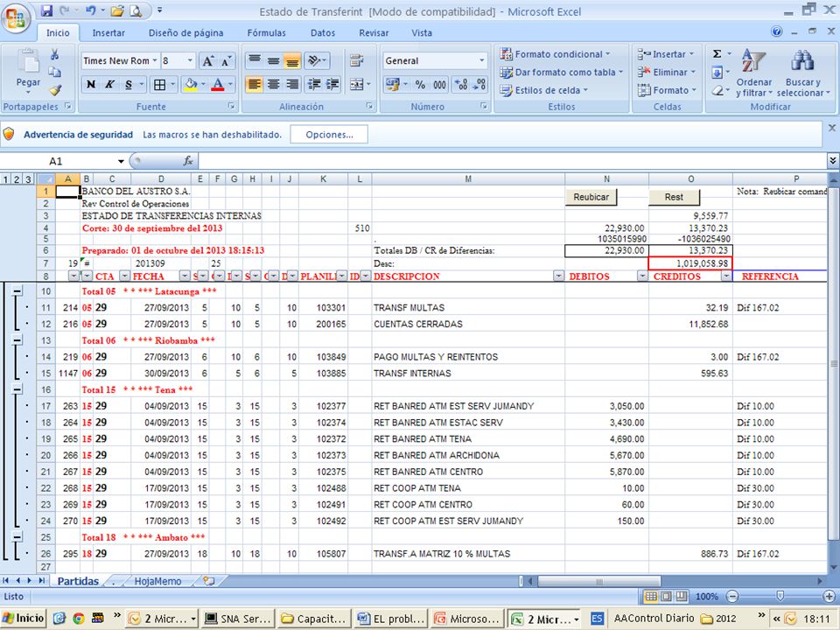The image size is (840, 630).
Task: Switch to the Fórmulas tab
Action: [x=266, y=32]
